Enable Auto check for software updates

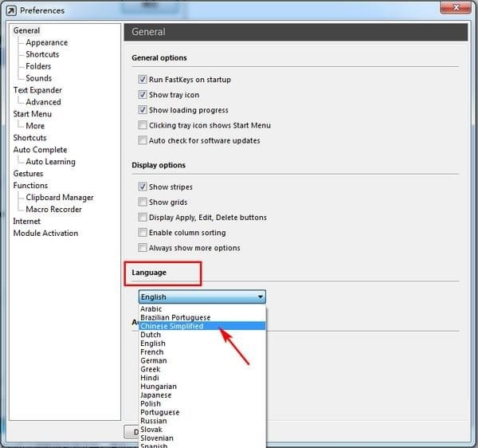click(143, 140)
